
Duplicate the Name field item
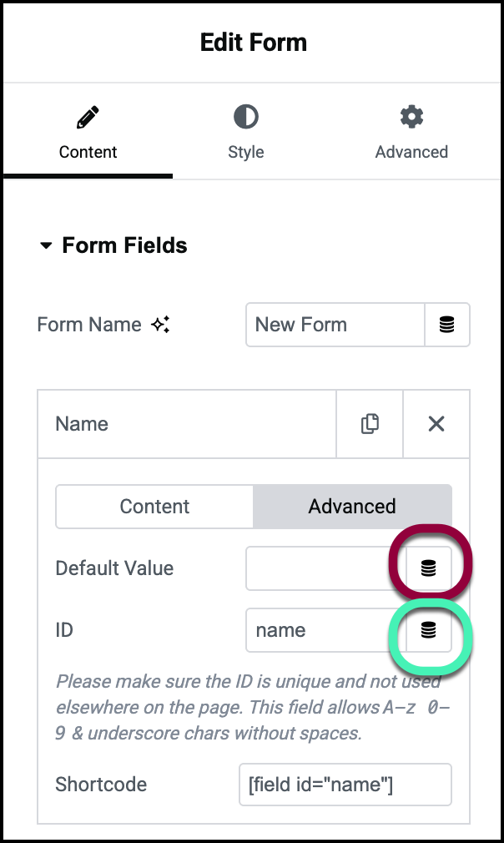370,424
